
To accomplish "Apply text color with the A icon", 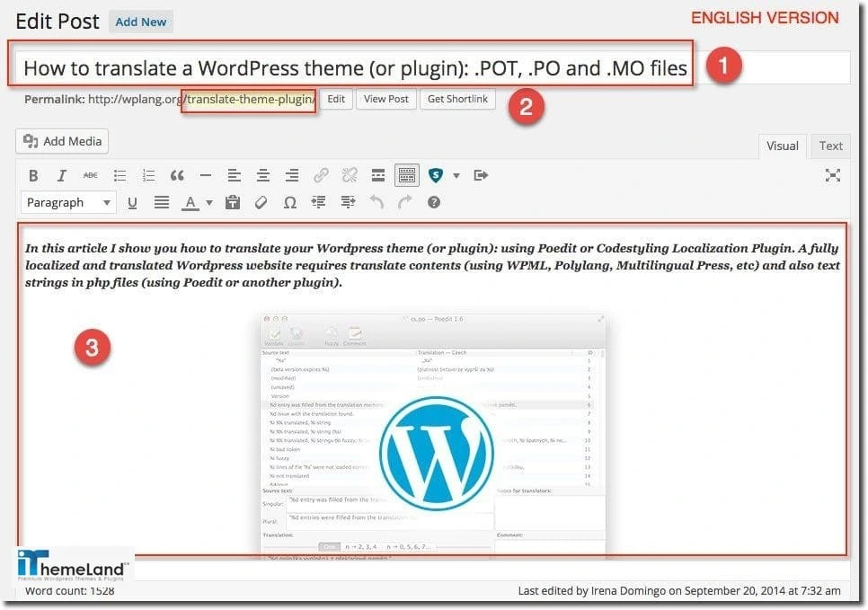I will tap(190, 203).
